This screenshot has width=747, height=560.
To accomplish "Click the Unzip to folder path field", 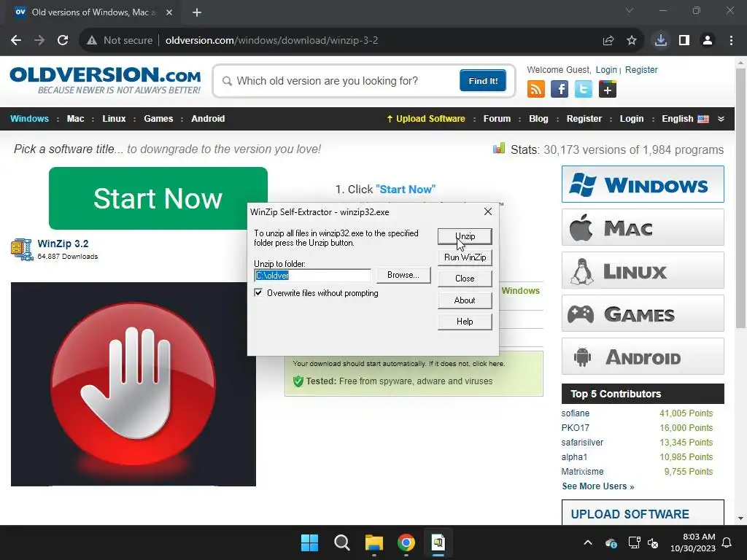I will (x=312, y=275).
